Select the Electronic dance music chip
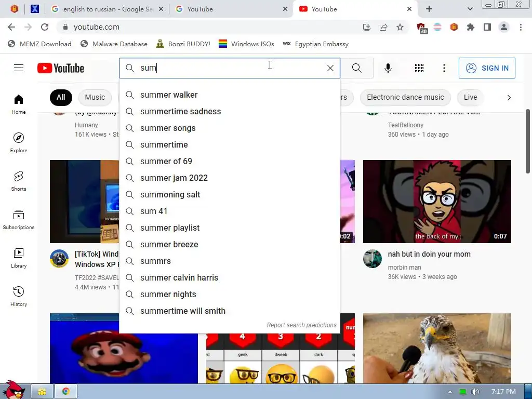Viewport: 532px width, 399px height. coord(405,97)
